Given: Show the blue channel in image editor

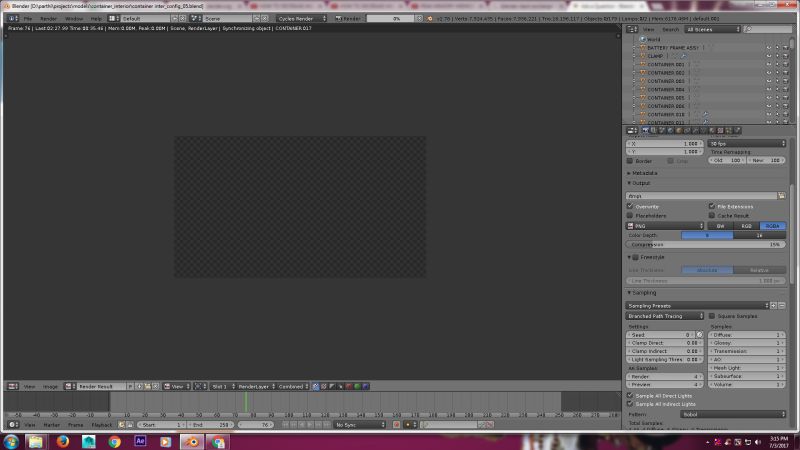Looking at the screenshot, I should tap(365, 386).
